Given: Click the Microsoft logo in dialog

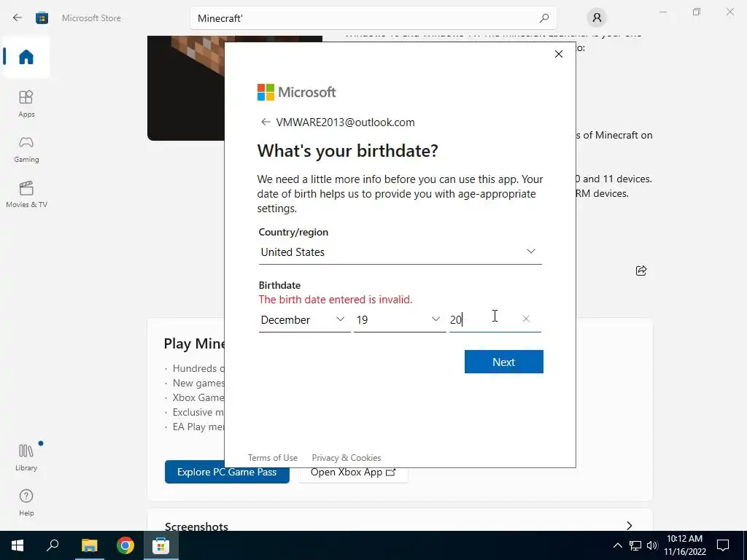Looking at the screenshot, I should [296, 92].
